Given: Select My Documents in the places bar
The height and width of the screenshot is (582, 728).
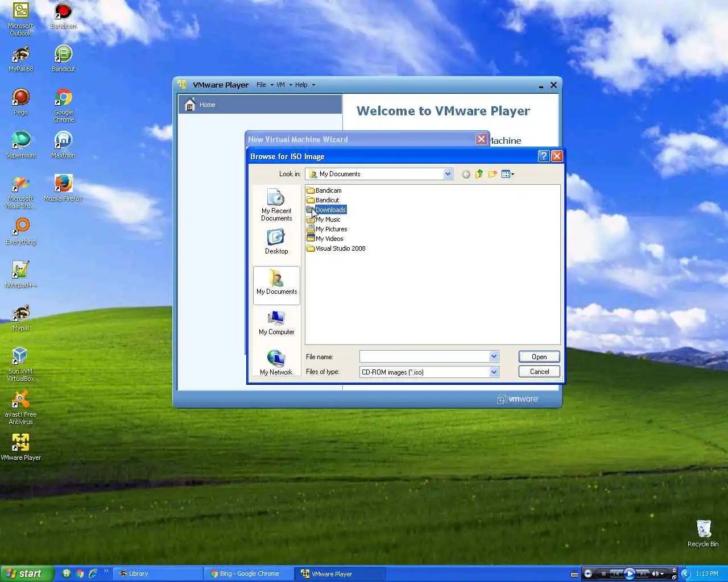Looking at the screenshot, I should [x=276, y=285].
